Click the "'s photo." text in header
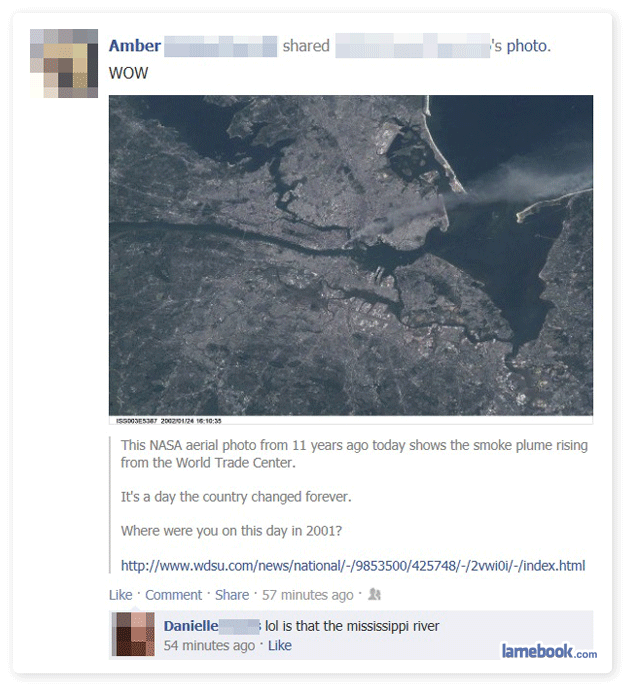This screenshot has height=691, width=630. coord(522,45)
